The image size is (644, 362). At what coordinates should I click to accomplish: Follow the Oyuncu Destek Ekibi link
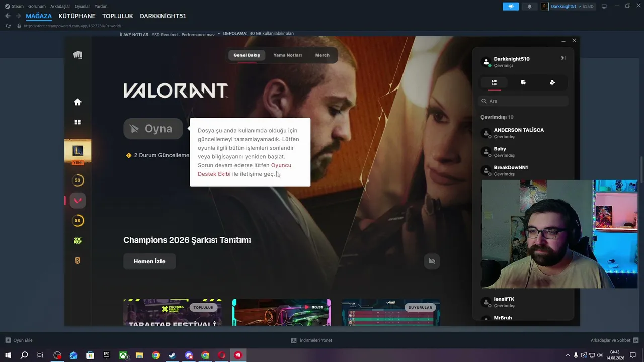click(245, 170)
